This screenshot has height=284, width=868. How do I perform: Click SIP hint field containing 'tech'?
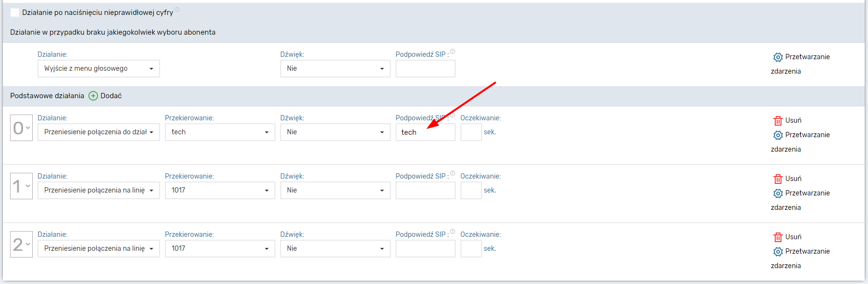pos(425,132)
